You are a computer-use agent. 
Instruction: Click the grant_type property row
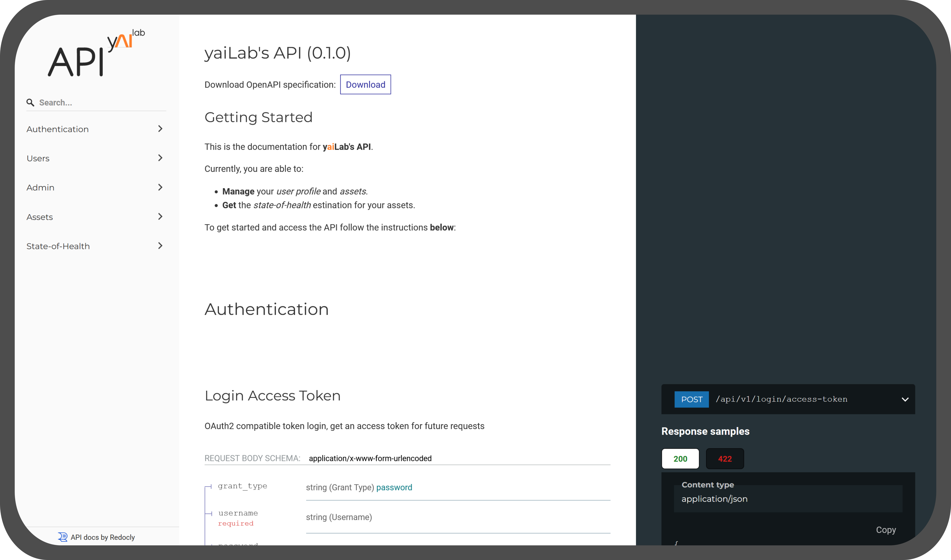(x=242, y=486)
